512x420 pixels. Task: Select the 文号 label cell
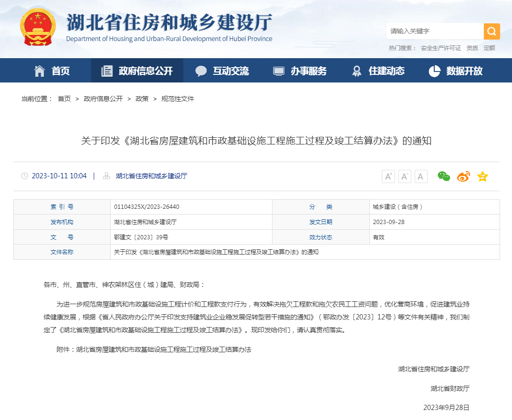(x=62, y=237)
